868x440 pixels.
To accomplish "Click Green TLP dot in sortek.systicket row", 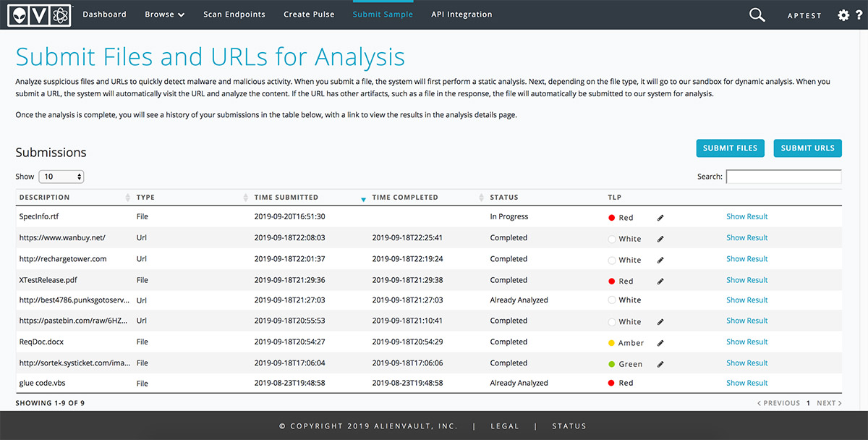I will (611, 364).
